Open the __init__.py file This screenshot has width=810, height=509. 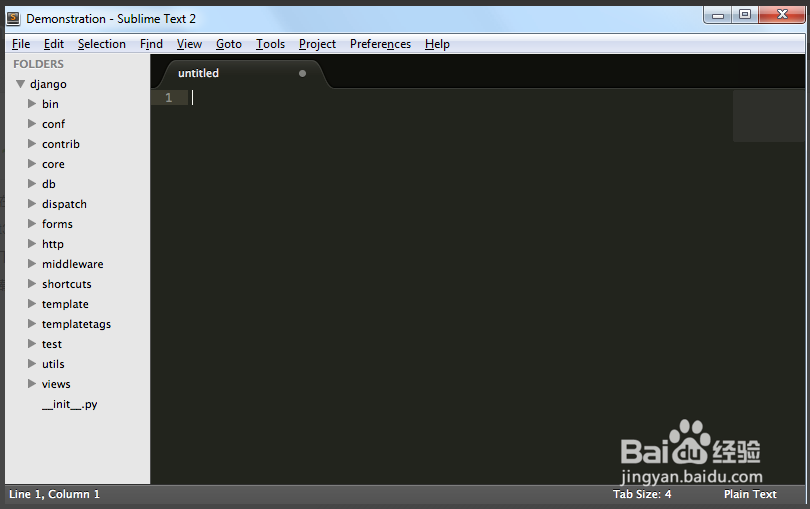point(69,404)
